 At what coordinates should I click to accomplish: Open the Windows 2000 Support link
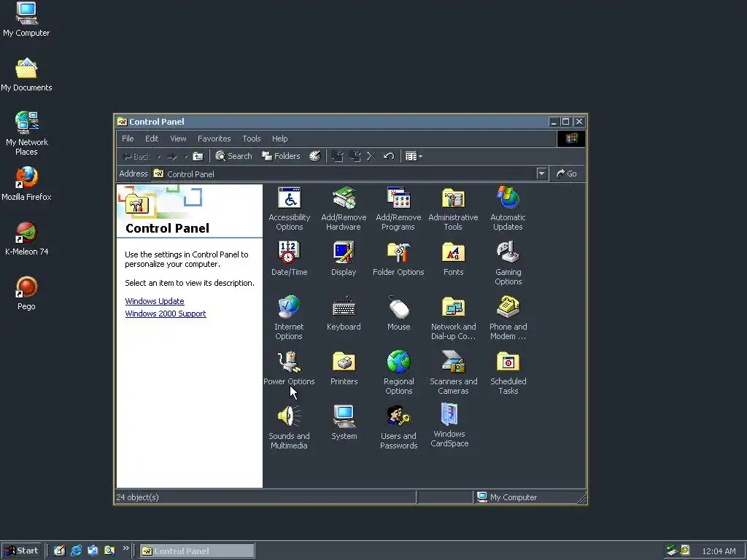[166, 314]
